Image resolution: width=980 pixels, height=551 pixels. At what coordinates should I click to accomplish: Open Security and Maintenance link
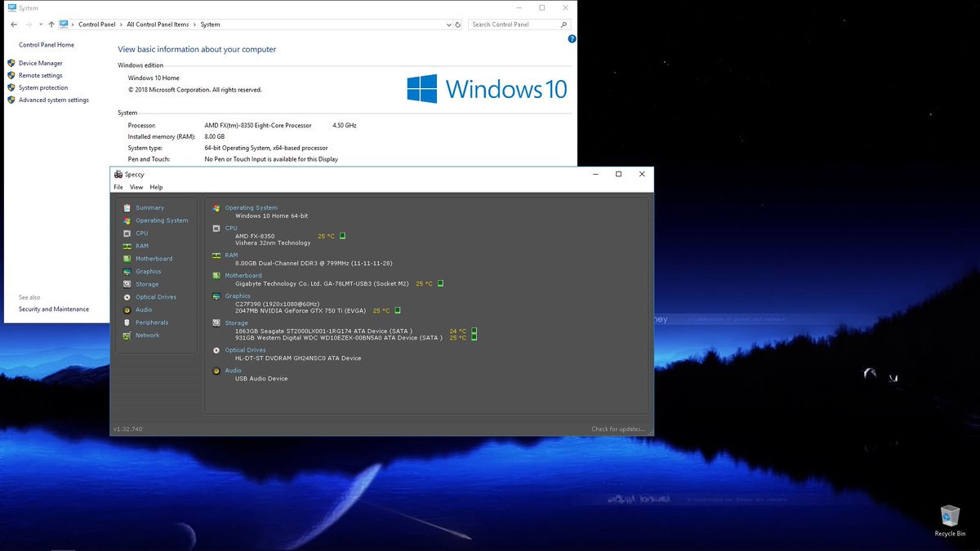click(54, 309)
